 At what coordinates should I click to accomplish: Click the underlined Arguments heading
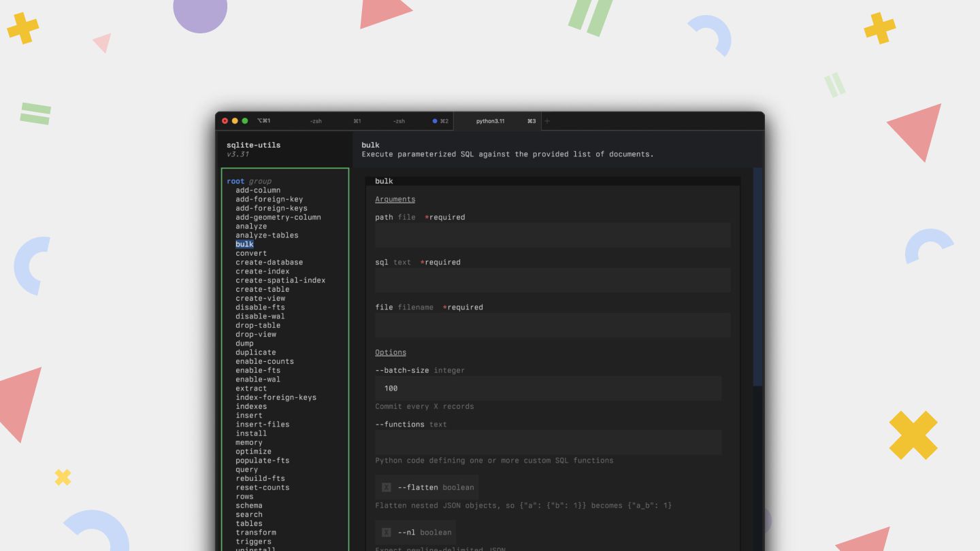coord(395,199)
